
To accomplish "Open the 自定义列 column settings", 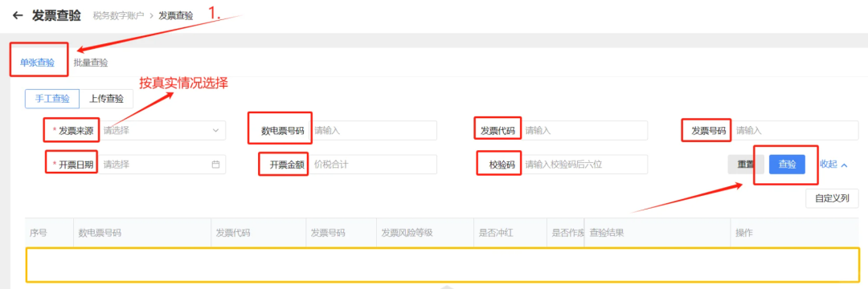I will pyautogui.click(x=832, y=198).
